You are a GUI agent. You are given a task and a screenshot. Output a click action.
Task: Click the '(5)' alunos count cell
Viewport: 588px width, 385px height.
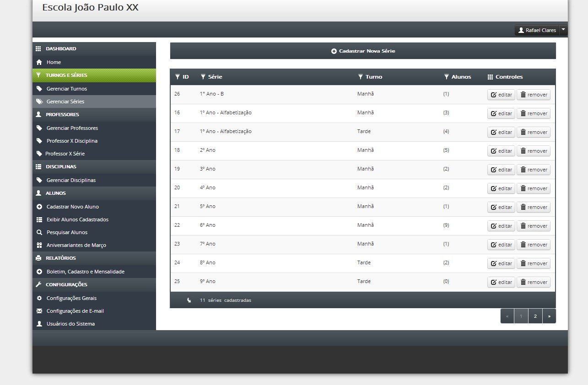click(446, 150)
